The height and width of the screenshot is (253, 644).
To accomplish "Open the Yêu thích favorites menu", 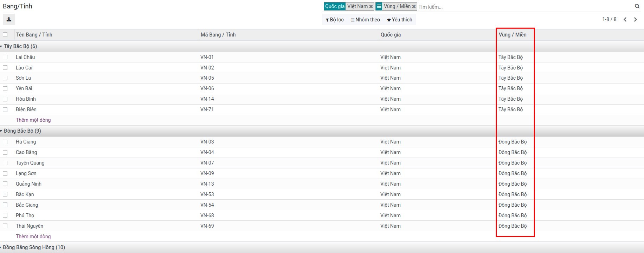I will click(x=400, y=20).
